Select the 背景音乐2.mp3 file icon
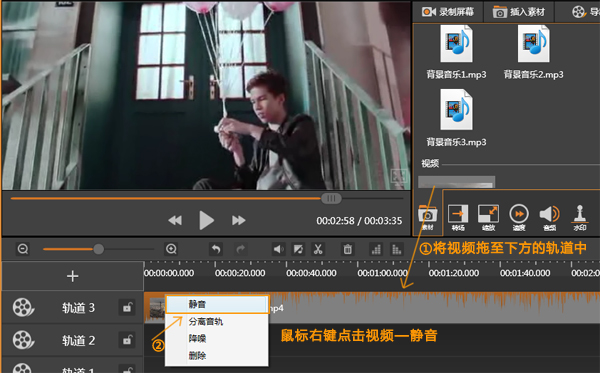 (x=533, y=43)
